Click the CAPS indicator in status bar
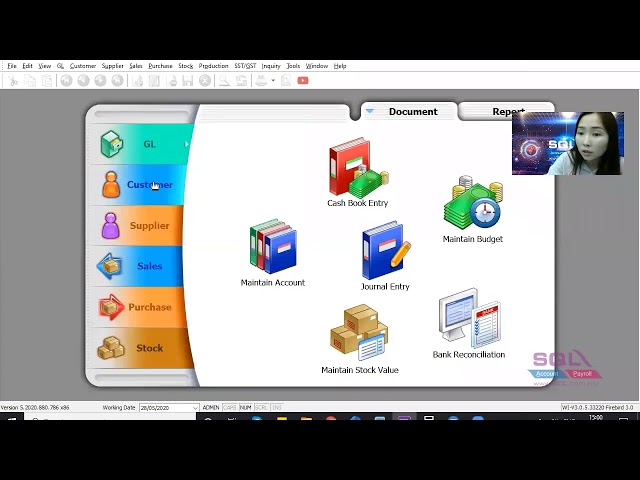This screenshot has width=640, height=480. click(x=230, y=407)
